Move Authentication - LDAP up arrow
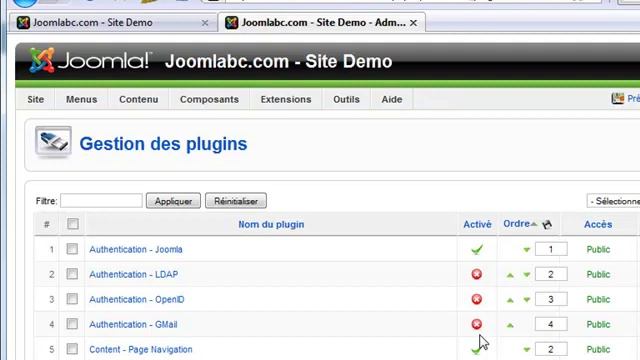 [x=510, y=275]
